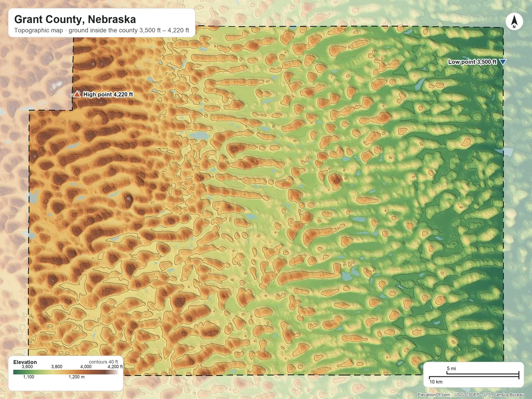This screenshot has height=399, width=532.
Task: Click the '5 mi' scale bar label
Action: point(451,368)
